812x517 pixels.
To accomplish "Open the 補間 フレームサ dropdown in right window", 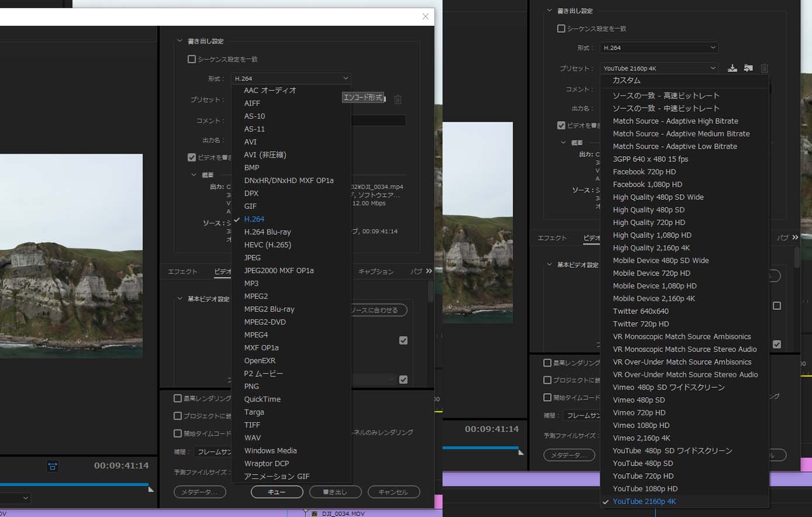I will coord(582,415).
